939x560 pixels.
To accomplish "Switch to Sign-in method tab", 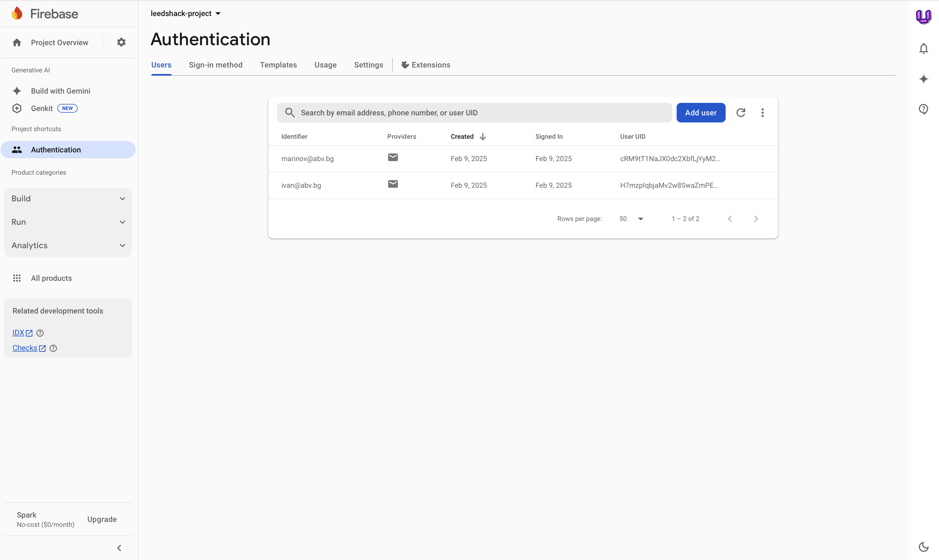I will (x=216, y=65).
